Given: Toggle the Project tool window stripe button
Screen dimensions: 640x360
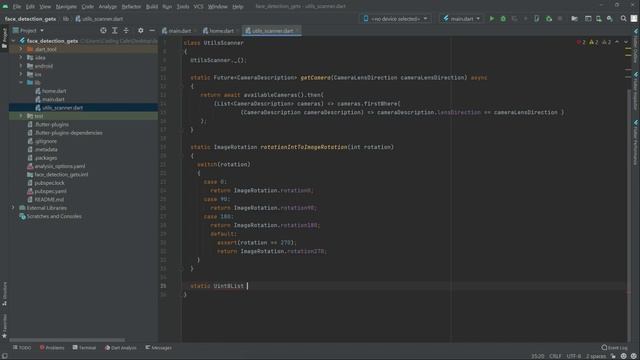Looking at the screenshot, I should click(x=4, y=38).
